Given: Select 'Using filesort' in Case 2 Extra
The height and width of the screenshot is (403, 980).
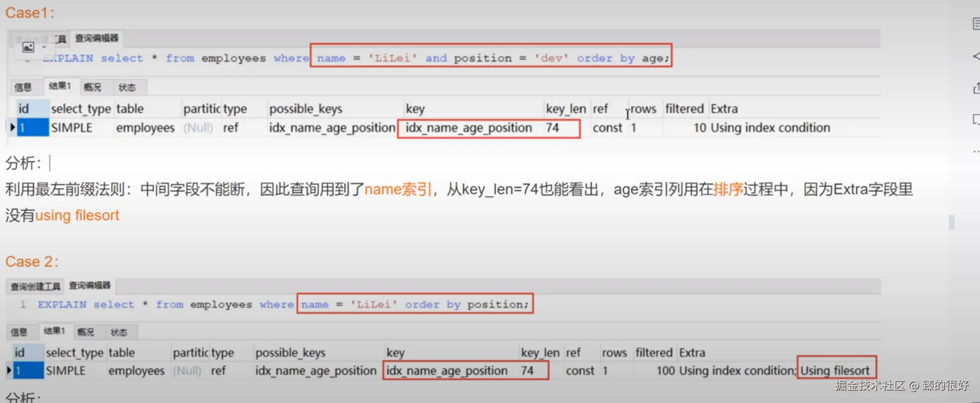Looking at the screenshot, I should [835, 371].
